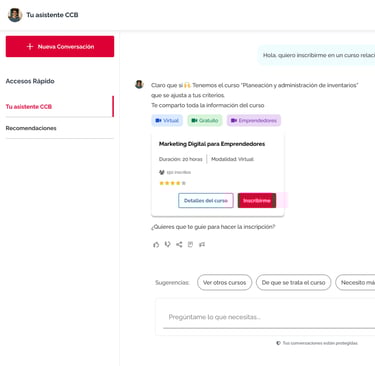Click the Sugerencias label
The width and height of the screenshot is (375, 366).
(172, 283)
